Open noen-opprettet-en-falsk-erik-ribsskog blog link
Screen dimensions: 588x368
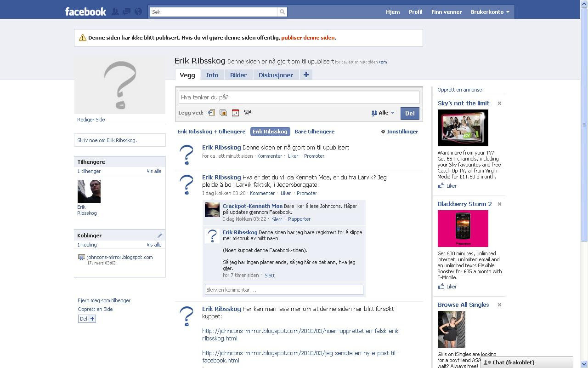(x=301, y=334)
